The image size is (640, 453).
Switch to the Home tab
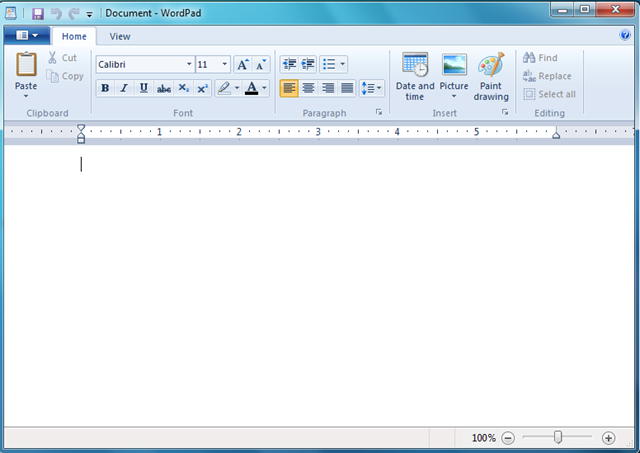[x=74, y=36]
